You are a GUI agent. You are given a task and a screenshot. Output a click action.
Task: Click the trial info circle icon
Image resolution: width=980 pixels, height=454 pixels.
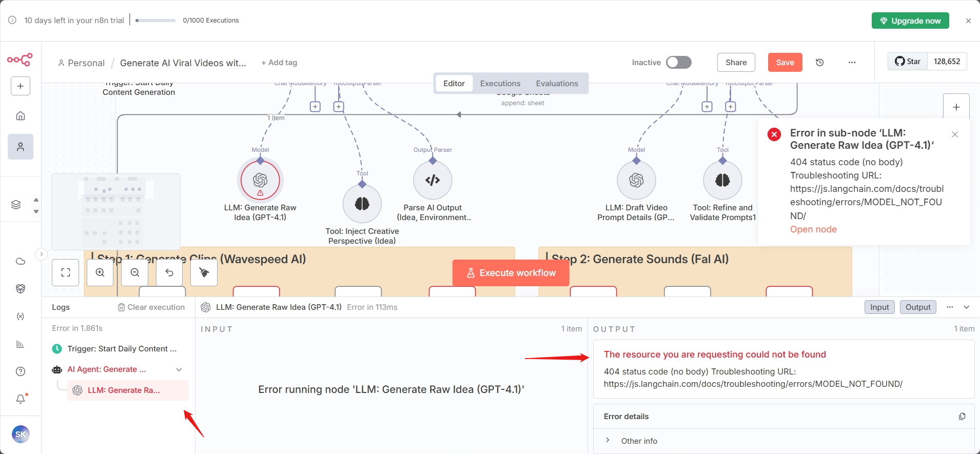click(x=12, y=20)
